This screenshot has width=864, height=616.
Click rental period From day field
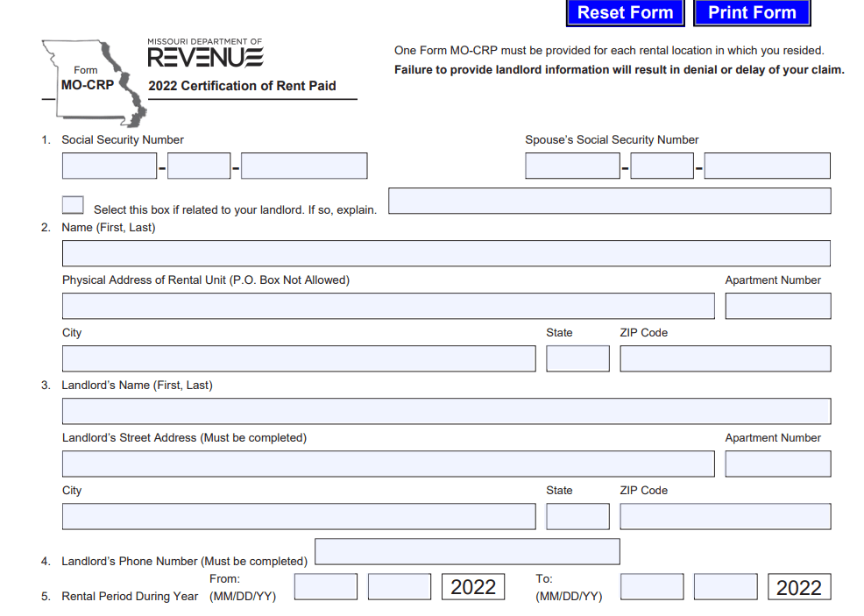(400, 587)
